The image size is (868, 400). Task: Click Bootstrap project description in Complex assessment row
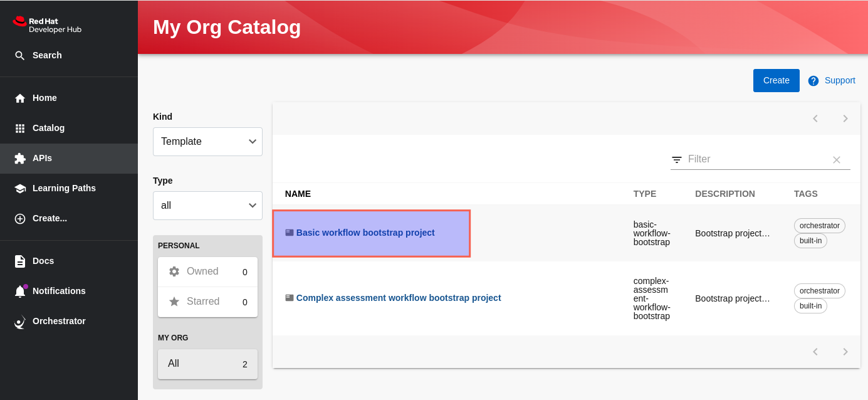pos(733,298)
